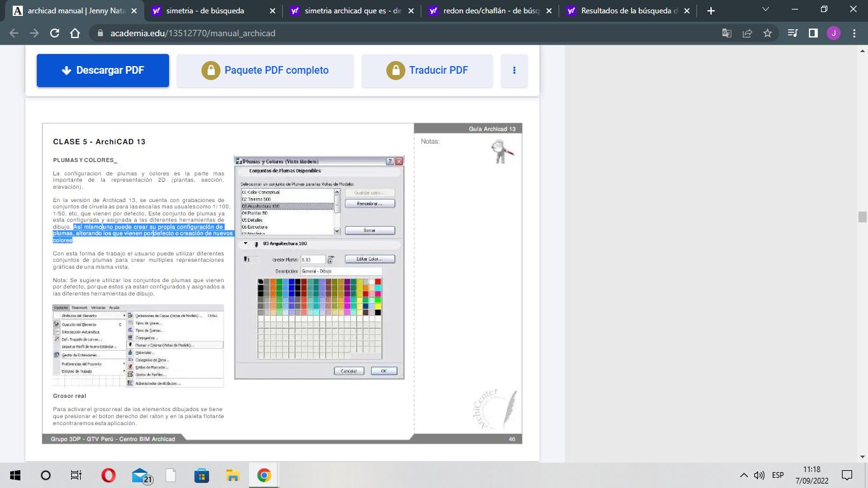The image size is (868, 488).
Task: Go back to the previous page
Action: (14, 33)
